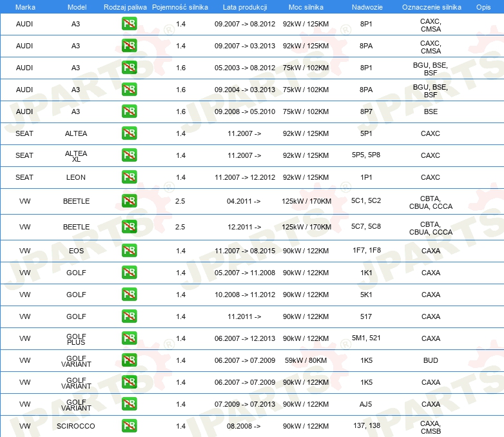Click the fuel icon in the Seat Leon row
The image size is (504, 437).
click(129, 177)
